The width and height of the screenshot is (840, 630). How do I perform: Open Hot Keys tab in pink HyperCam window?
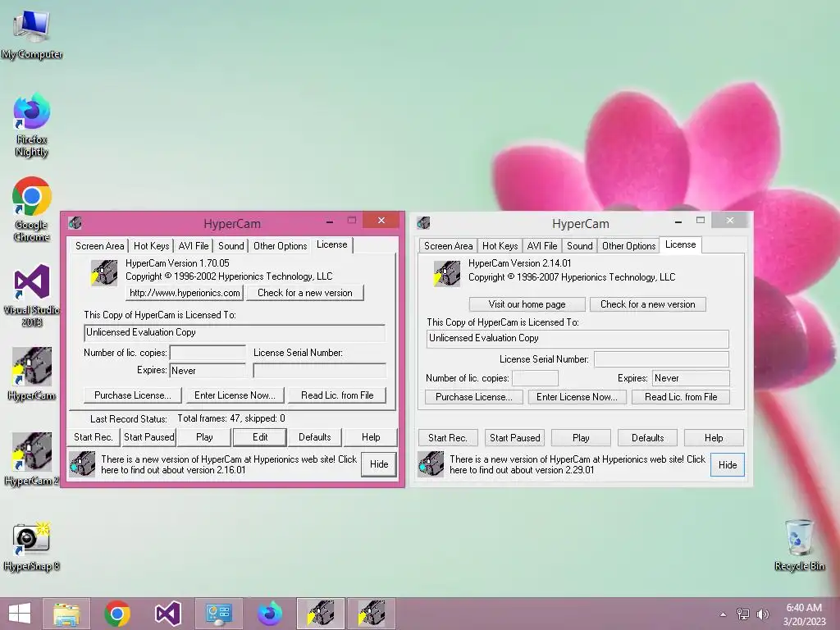click(151, 246)
